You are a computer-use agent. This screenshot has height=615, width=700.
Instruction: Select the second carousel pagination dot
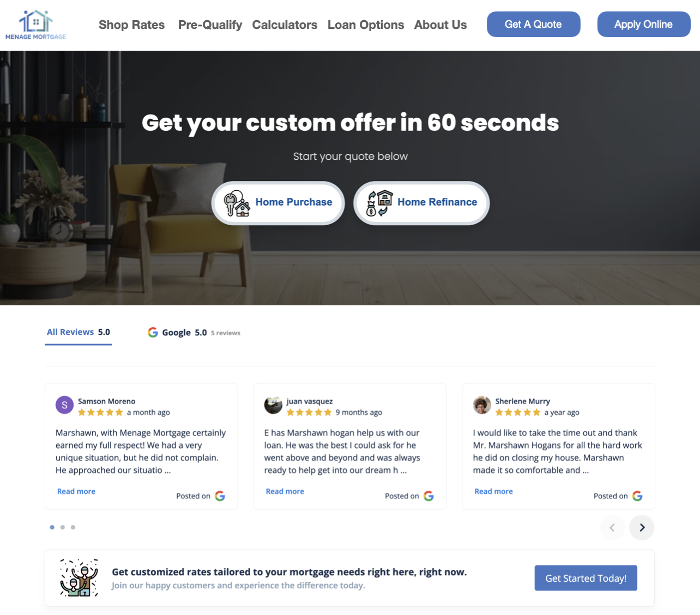(63, 527)
